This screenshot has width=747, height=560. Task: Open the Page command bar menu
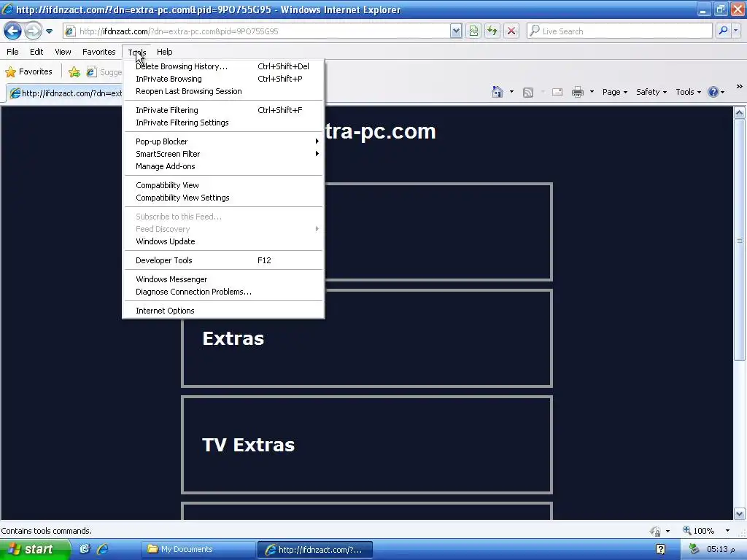pyautogui.click(x=614, y=92)
